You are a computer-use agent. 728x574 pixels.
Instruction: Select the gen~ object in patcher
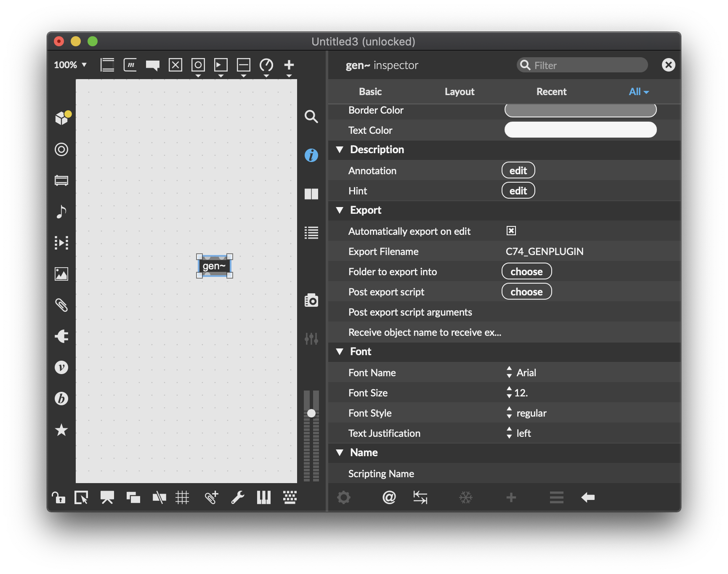[x=214, y=266]
